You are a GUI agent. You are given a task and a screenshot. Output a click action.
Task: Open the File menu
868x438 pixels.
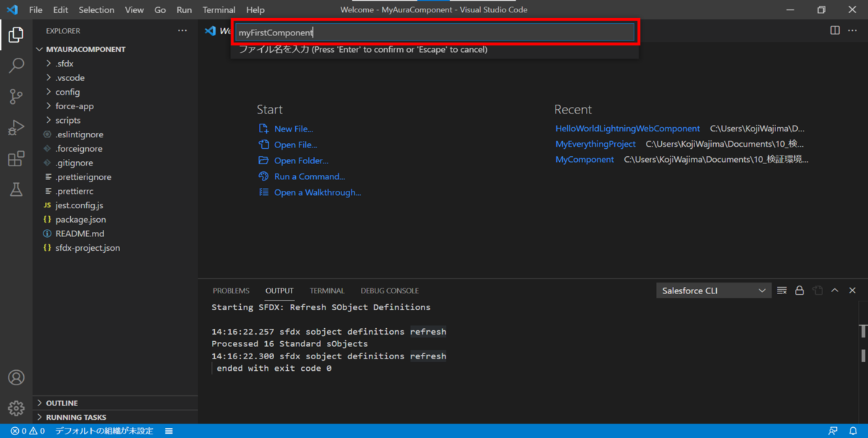pos(35,10)
